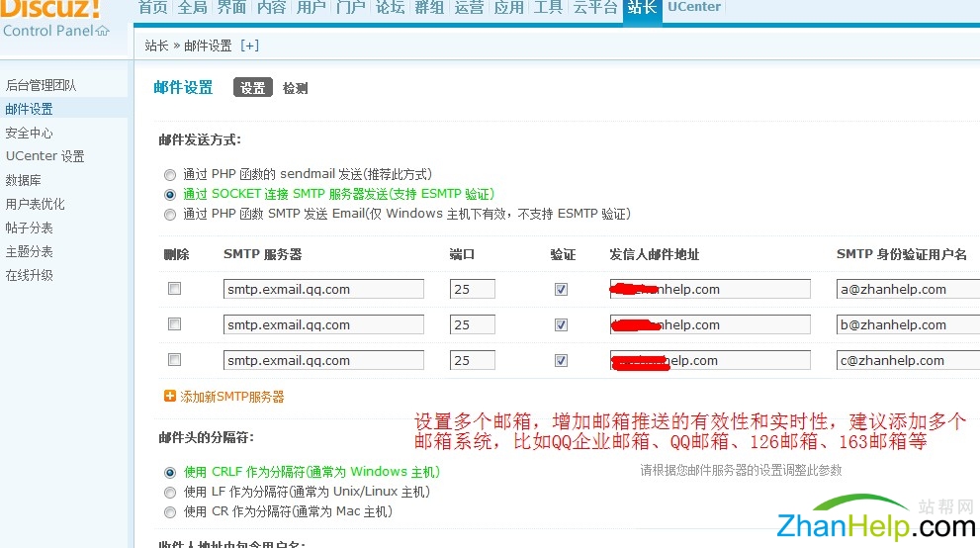Click port field in c@zhanhelp.com row
Viewport: 980px width, 548px height.
pyautogui.click(x=472, y=360)
